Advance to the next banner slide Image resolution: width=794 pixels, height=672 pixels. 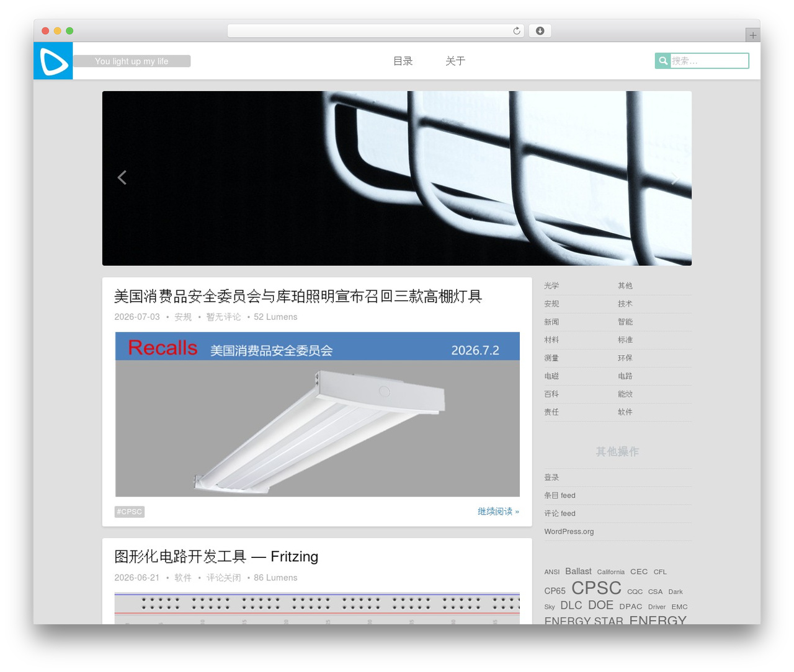674,179
